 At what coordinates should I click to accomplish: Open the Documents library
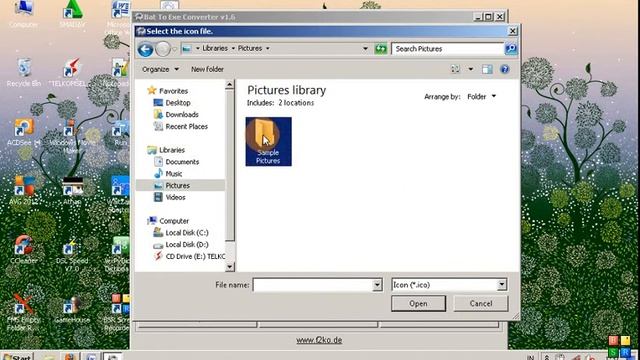click(182, 162)
